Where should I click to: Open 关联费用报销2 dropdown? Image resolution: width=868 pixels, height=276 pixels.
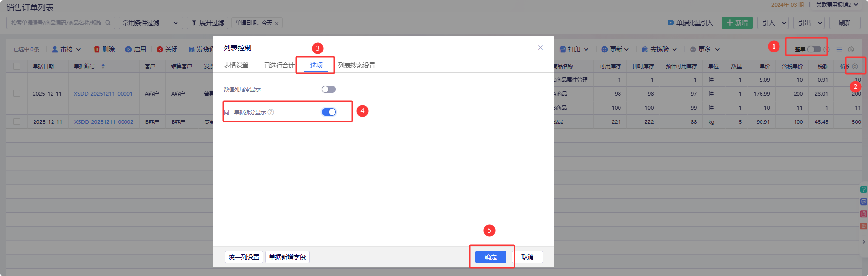pos(837,5)
